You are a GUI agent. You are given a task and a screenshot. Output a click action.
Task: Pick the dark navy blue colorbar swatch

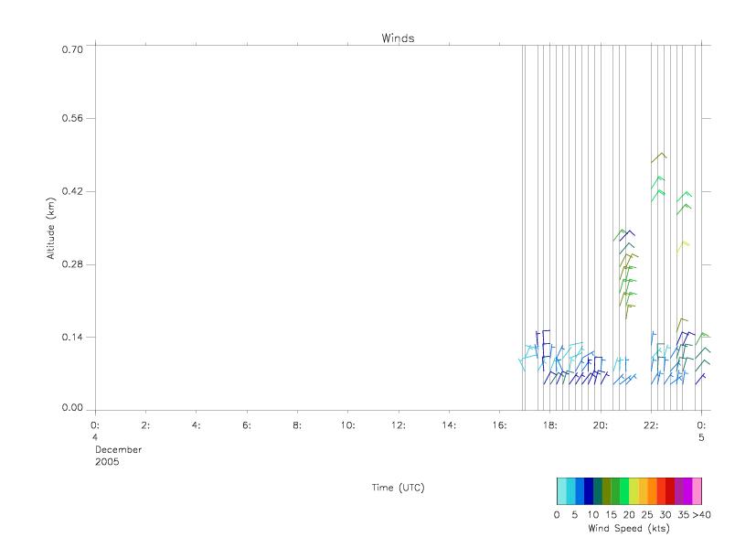coord(589,491)
